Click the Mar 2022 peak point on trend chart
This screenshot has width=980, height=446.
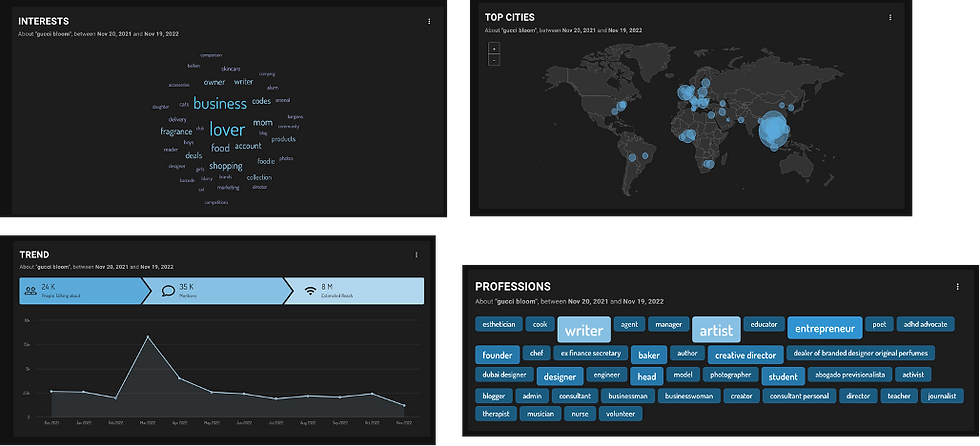pos(148,337)
